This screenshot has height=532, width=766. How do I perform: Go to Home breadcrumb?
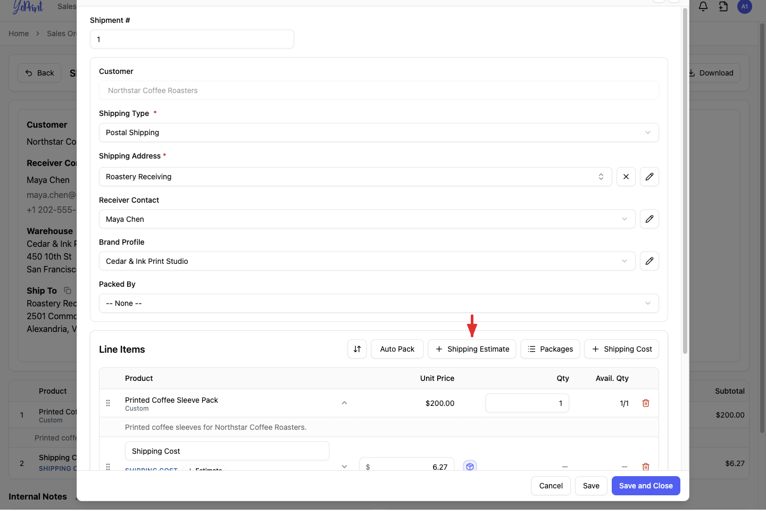click(x=19, y=34)
